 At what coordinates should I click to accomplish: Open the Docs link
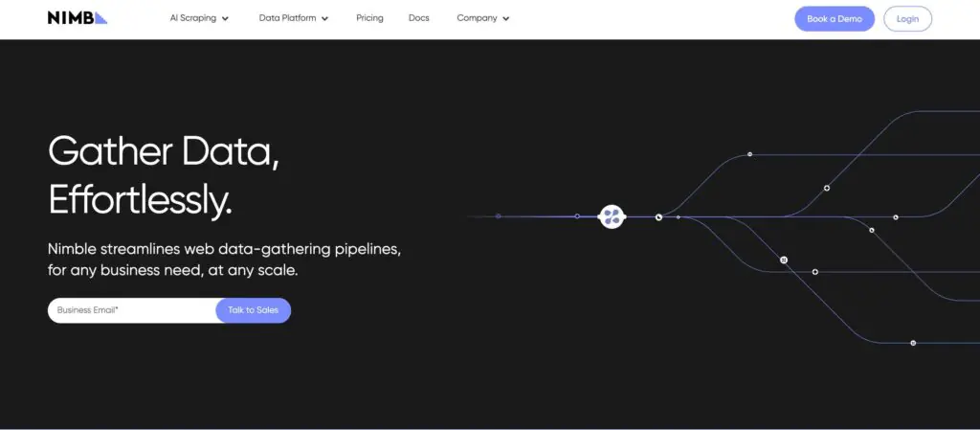click(x=419, y=18)
